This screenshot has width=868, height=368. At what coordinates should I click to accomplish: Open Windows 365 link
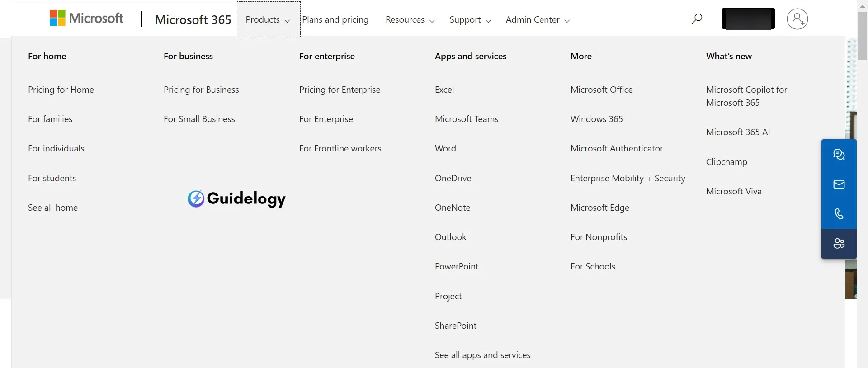[x=597, y=119]
